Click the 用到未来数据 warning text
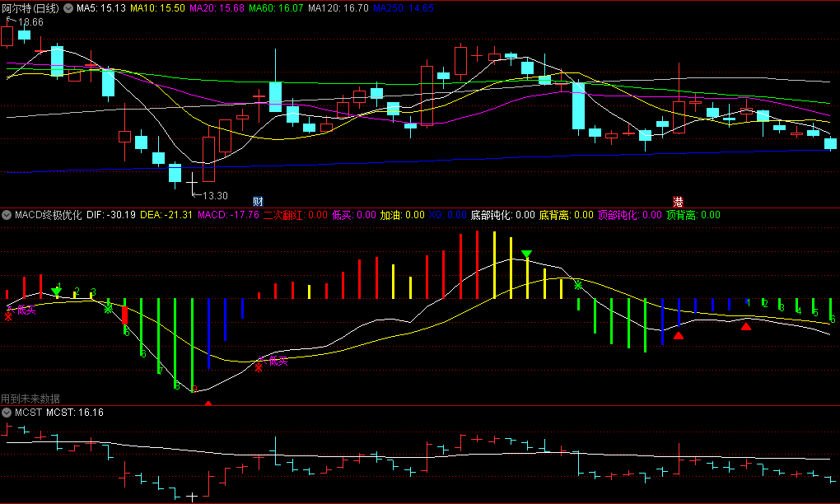 click(x=30, y=399)
